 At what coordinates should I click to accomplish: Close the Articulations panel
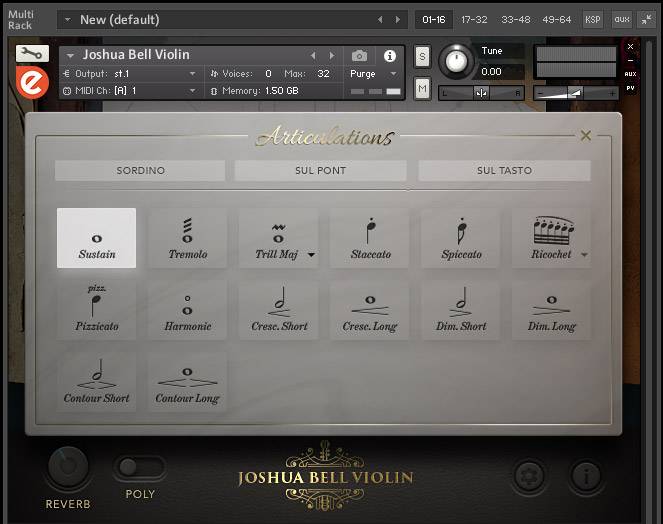coord(586,136)
